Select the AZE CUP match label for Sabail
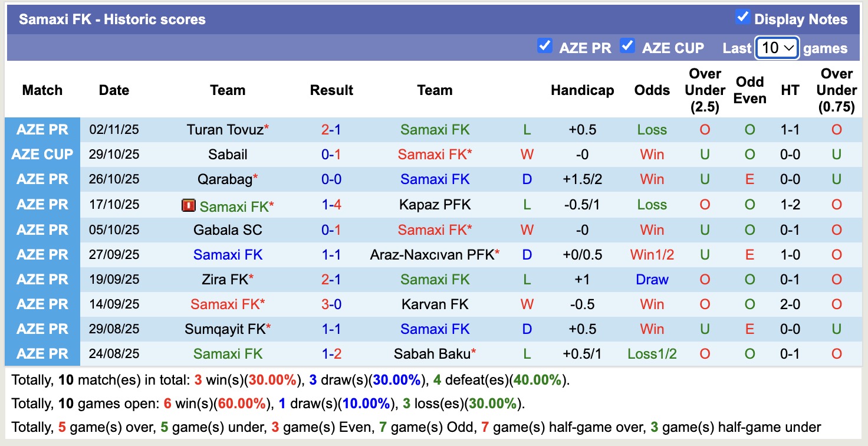The height and width of the screenshot is (446, 868). coord(42,155)
